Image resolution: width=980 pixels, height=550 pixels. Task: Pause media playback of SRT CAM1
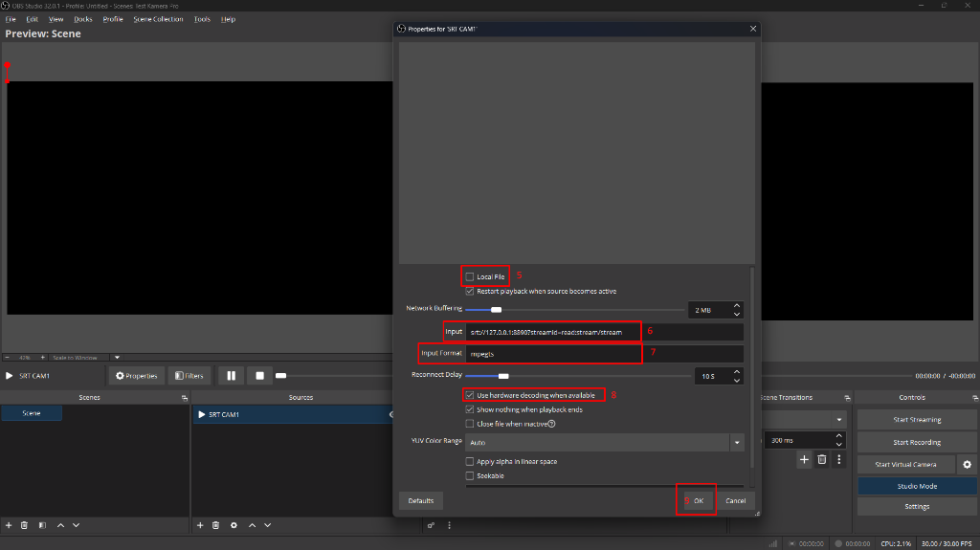pyautogui.click(x=232, y=376)
